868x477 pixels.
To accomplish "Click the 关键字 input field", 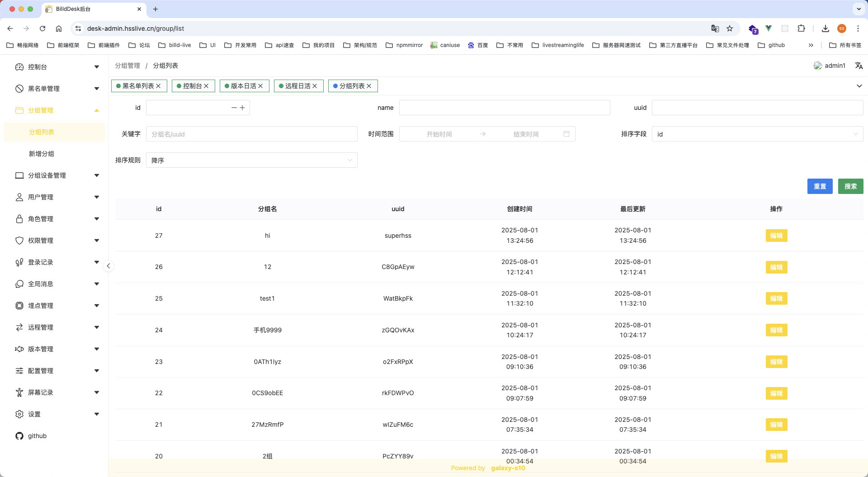I will [x=251, y=134].
